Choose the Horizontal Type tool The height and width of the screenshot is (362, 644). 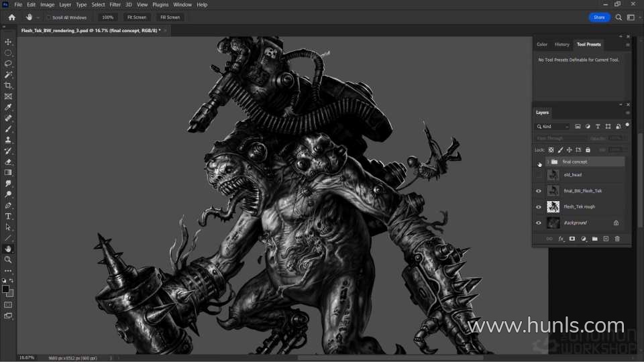coord(8,217)
